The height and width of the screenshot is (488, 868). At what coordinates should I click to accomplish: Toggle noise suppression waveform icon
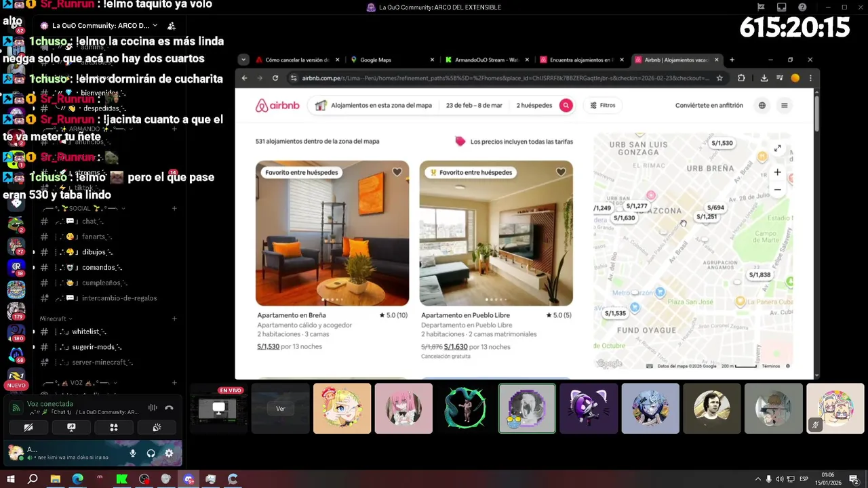(153, 407)
